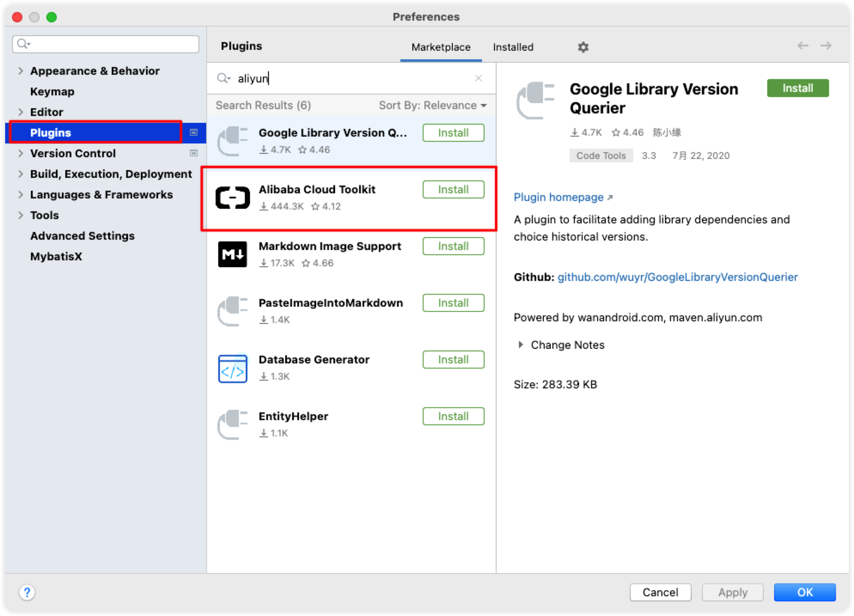Click Apply to save preferences
The height and width of the screenshot is (616, 854).
pyautogui.click(x=732, y=592)
